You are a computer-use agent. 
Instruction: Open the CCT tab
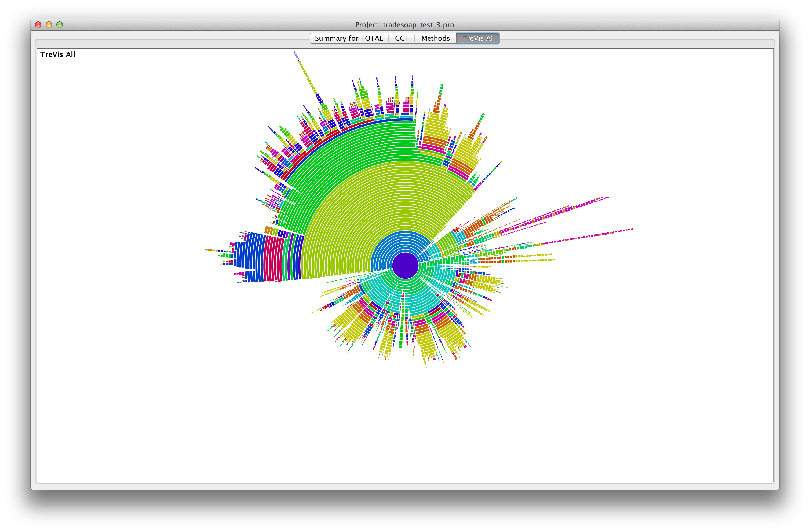coord(402,38)
